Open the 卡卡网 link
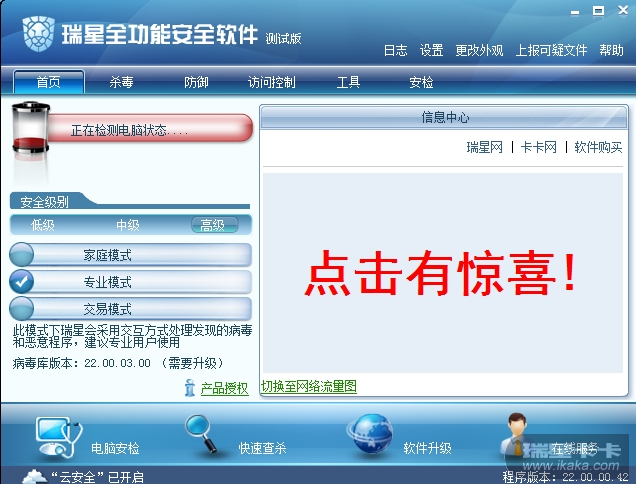Viewport: 636px width, 484px height. [539, 147]
